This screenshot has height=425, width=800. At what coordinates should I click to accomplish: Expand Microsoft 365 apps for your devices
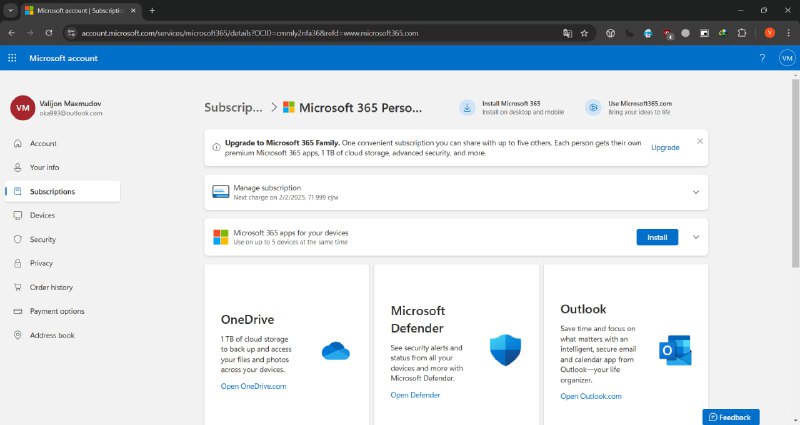tap(695, 237)
